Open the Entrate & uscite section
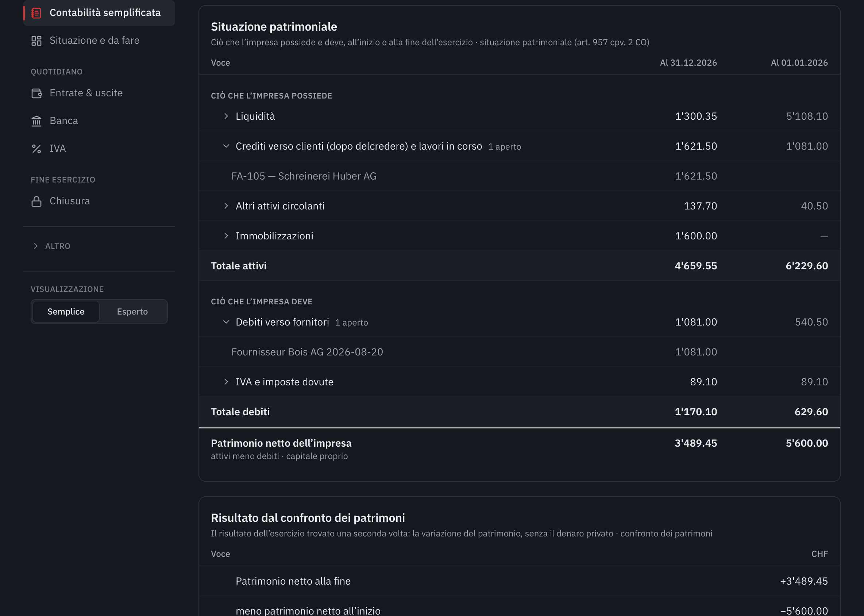 (99, 93)
